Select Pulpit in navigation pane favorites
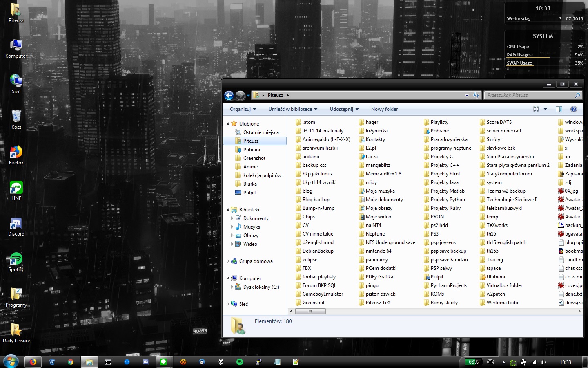Image resolution: width=588 pixels, height=368 pixels. click(x=245, y=193)
